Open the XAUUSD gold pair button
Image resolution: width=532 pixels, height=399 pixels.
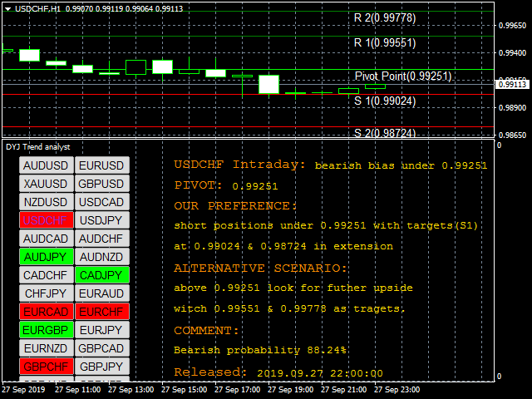coord(47,184)
